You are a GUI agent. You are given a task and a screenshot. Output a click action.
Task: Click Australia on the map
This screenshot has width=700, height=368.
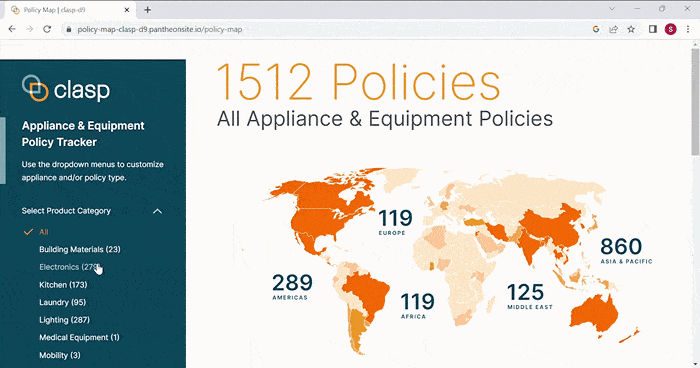click(595, 314)
